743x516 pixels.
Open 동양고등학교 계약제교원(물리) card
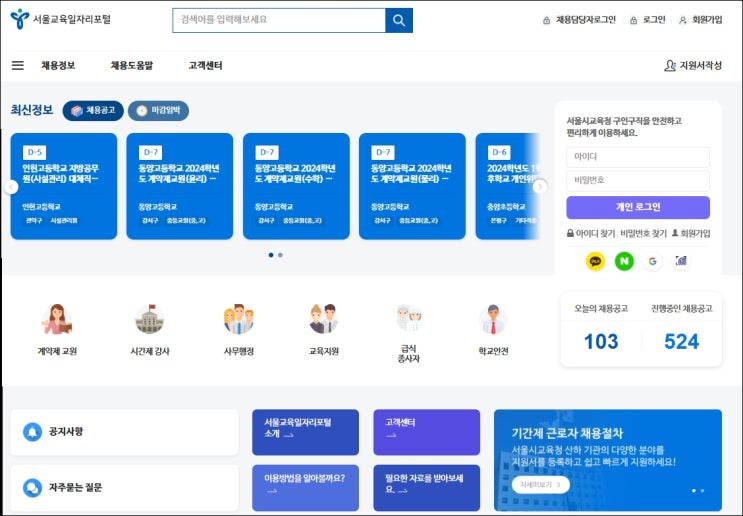pos(412,186)
